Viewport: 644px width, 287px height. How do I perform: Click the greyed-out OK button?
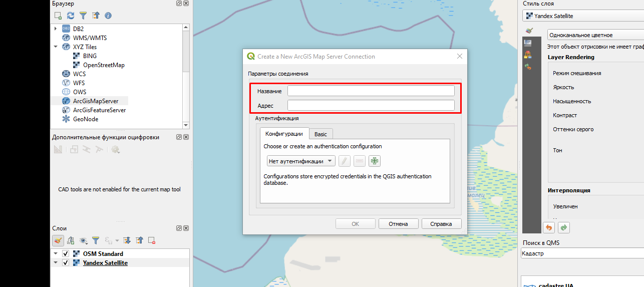355,224
